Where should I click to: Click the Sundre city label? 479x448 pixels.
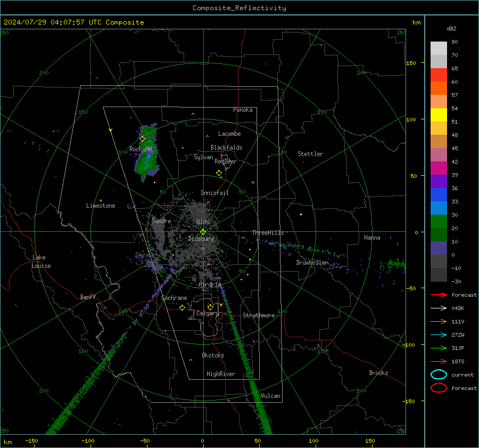coord(161,221)
